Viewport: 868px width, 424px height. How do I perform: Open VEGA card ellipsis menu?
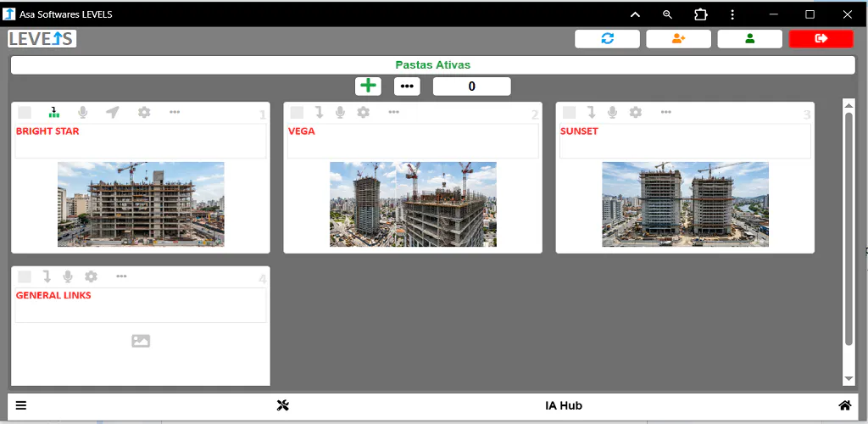point(393,112)
